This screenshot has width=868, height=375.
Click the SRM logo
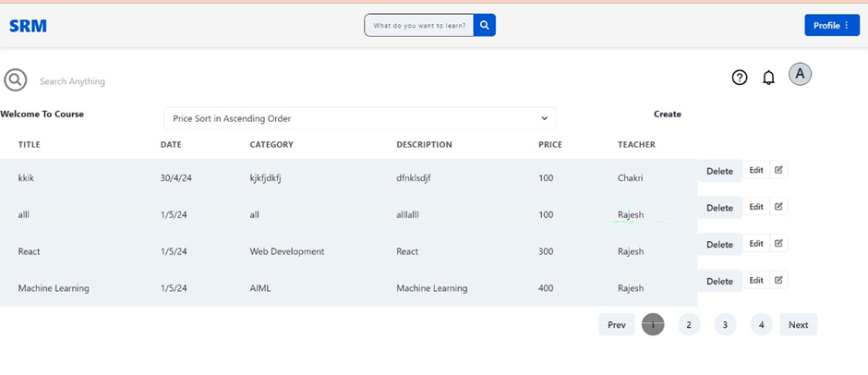pyautogui.click(x=28, y=26)
